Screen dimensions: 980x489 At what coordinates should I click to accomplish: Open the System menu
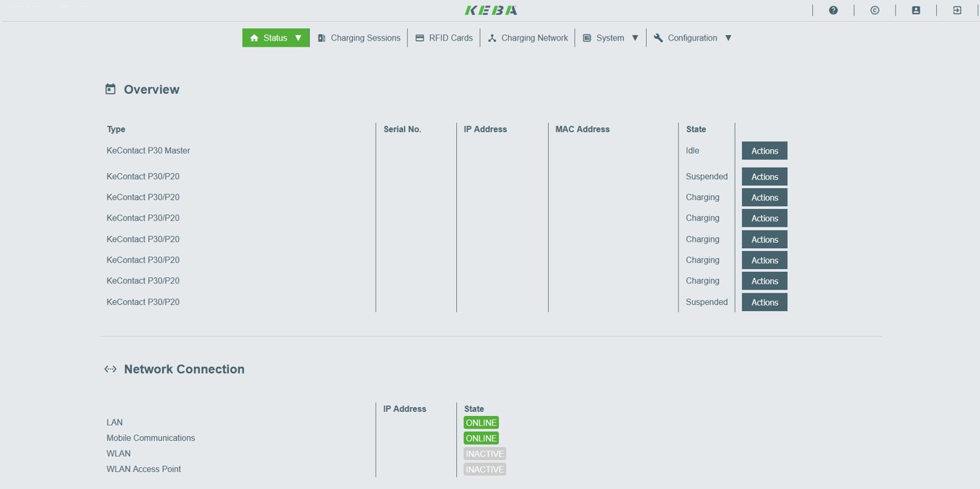point(610,38)
